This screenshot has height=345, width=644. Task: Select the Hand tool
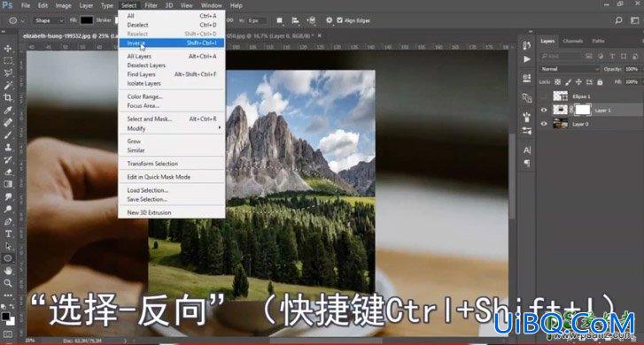coord(8,271)
